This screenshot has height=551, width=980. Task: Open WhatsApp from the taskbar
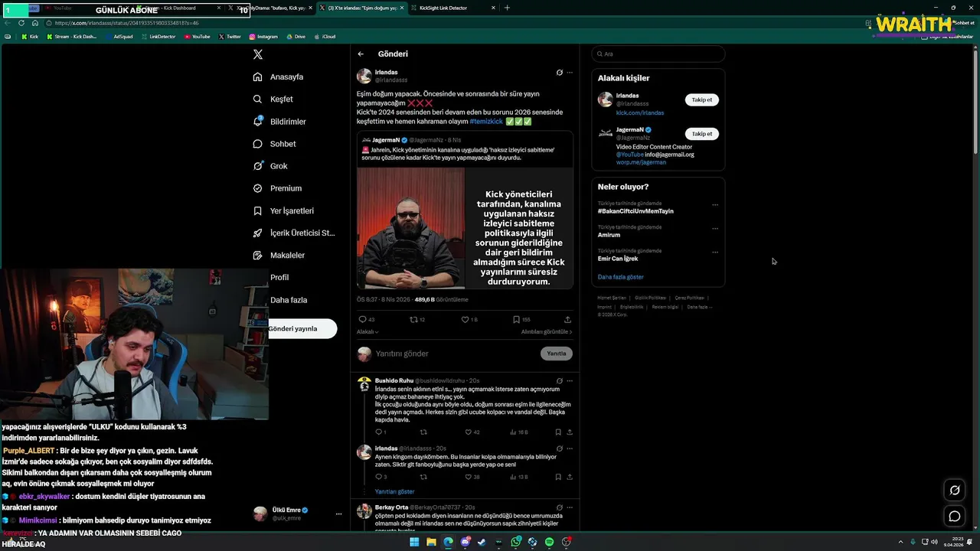point(516,542)
